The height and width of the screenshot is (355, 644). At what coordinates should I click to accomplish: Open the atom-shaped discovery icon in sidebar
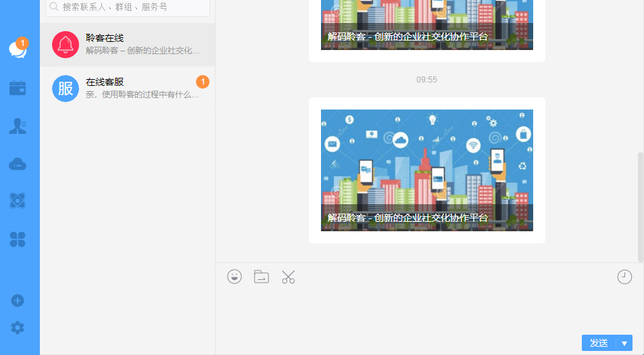coord(18,201)
